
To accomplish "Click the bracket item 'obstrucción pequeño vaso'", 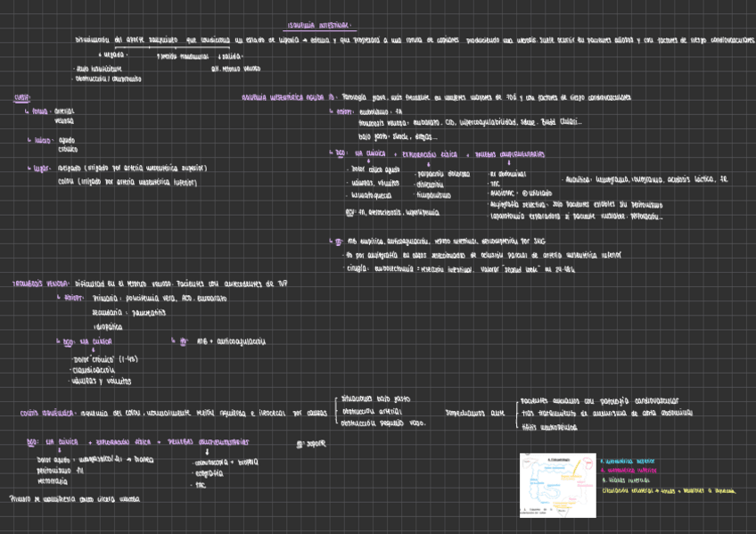I will [382, 423].
